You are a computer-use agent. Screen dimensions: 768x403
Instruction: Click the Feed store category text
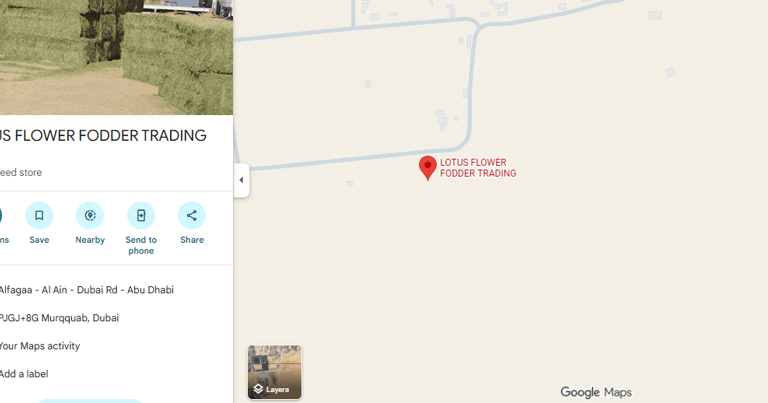[21, 172]
